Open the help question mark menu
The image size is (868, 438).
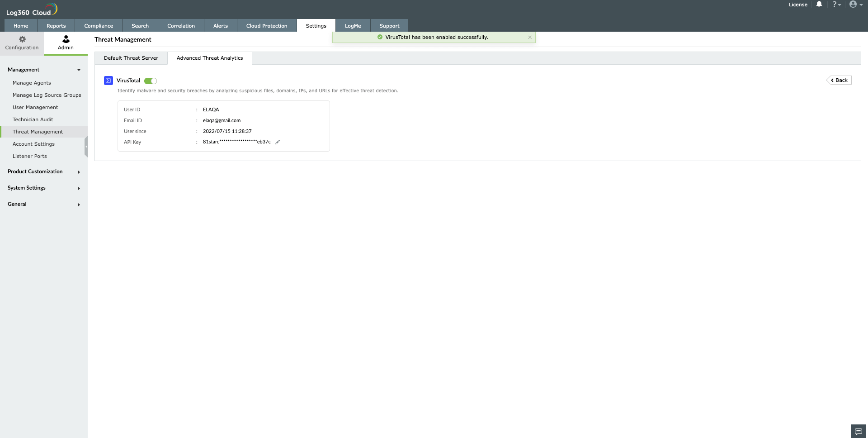836,5
